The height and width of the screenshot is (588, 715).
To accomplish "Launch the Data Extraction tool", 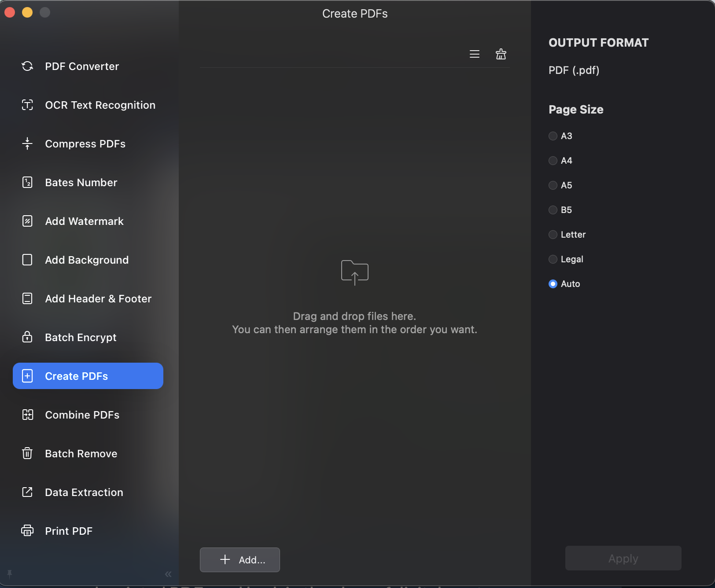I will coord(84,492).
